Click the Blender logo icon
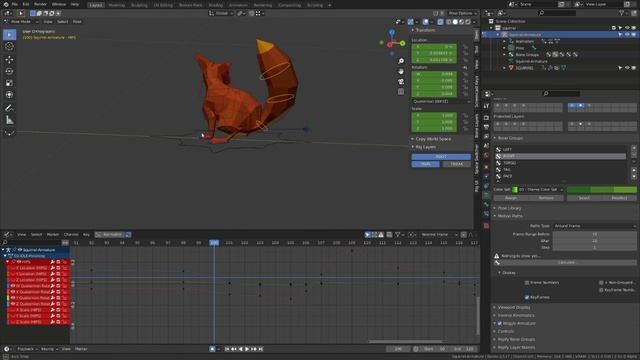Screen dimensions: 640x360 [5, 4]
